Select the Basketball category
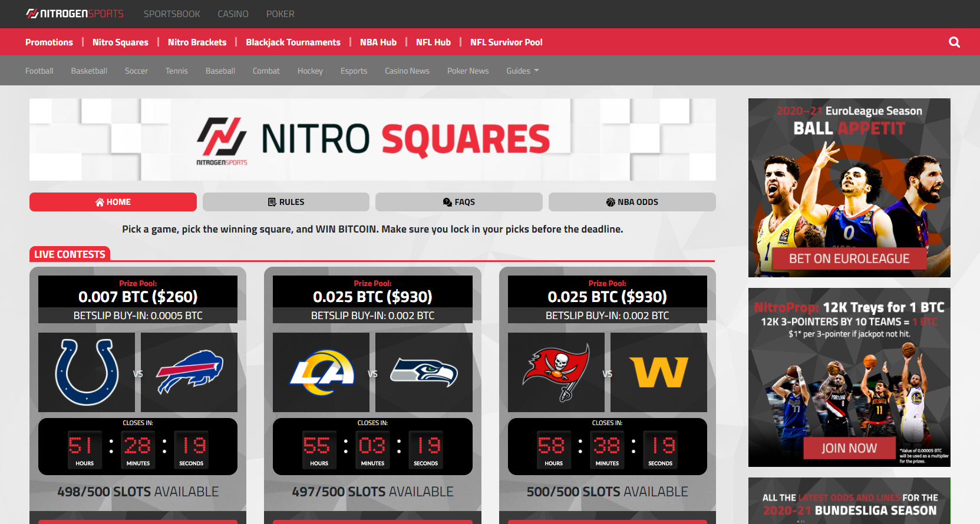Screen dimensions: 980x524 click(89, 71)
